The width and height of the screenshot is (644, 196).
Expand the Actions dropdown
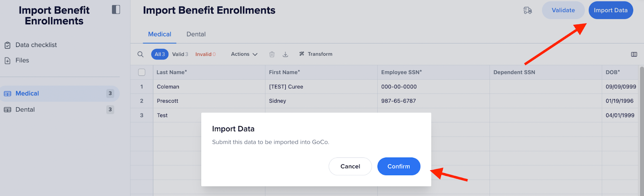point(244,54)
